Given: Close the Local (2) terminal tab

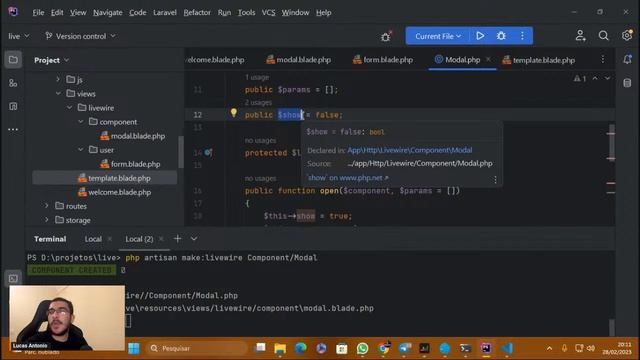Looking at the screenshot, I should [x=161, y=239].
